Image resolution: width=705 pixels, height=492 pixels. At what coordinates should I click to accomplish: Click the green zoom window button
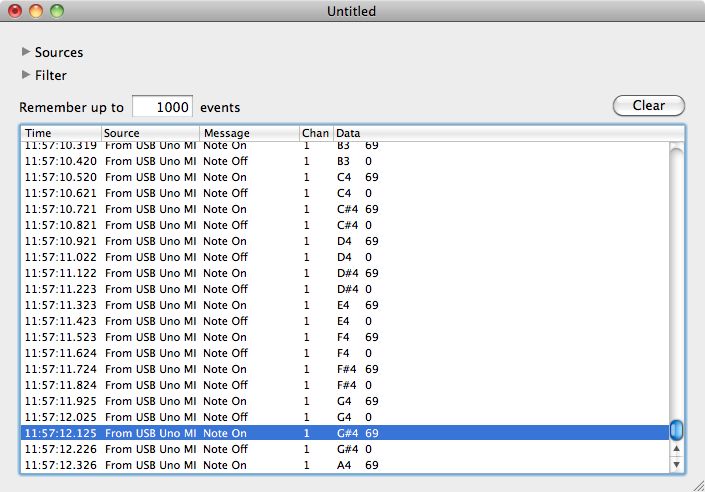point(57,11)
